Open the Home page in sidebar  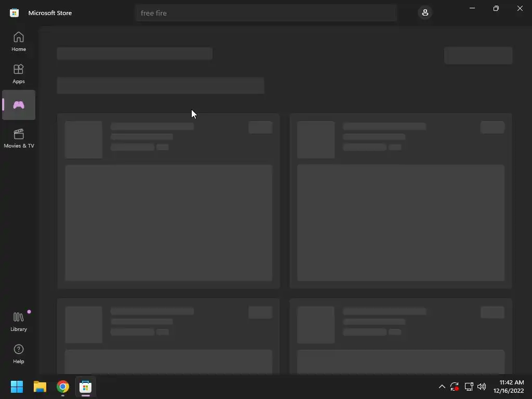click(19, 42)
